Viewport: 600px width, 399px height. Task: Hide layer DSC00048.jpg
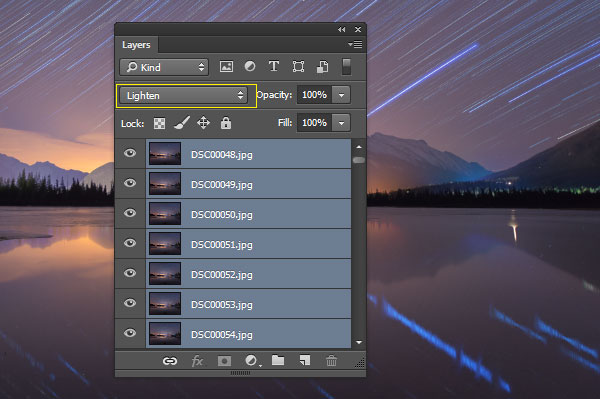coord(130,153)
